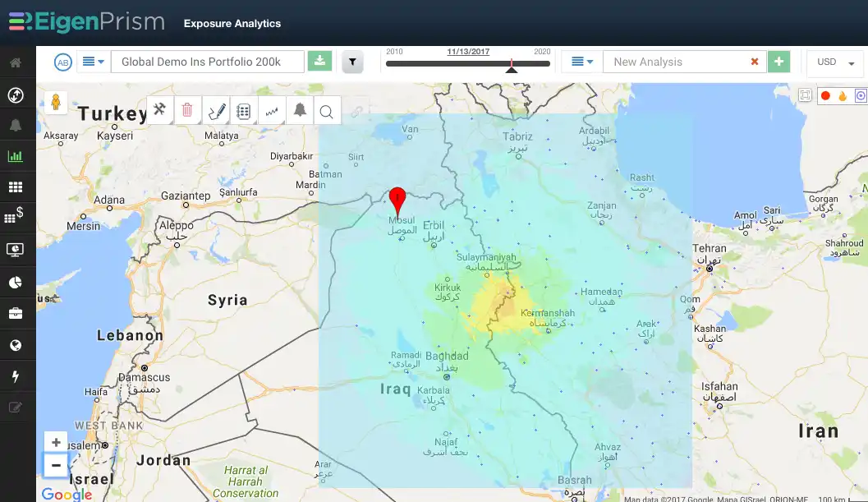868x502 pixels.
Task: Go to the home sidebar item
Action: pos(16,62)
